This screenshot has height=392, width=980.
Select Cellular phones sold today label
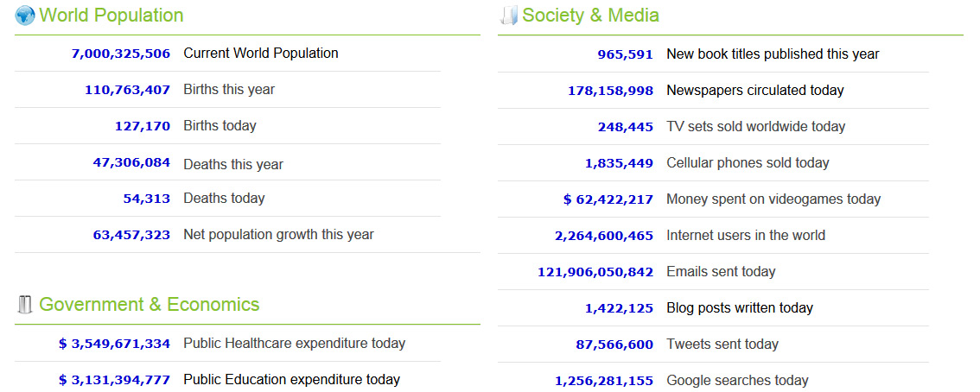pos(748,163)
